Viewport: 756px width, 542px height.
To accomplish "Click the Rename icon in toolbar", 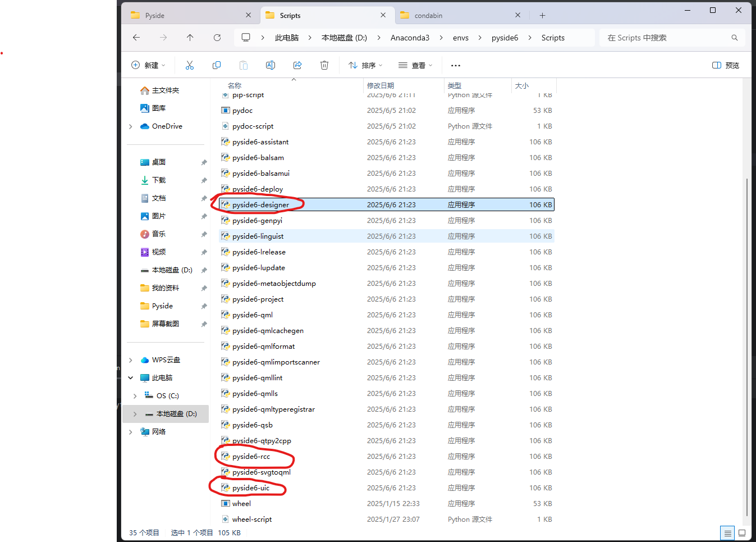I will click(271, 65).
